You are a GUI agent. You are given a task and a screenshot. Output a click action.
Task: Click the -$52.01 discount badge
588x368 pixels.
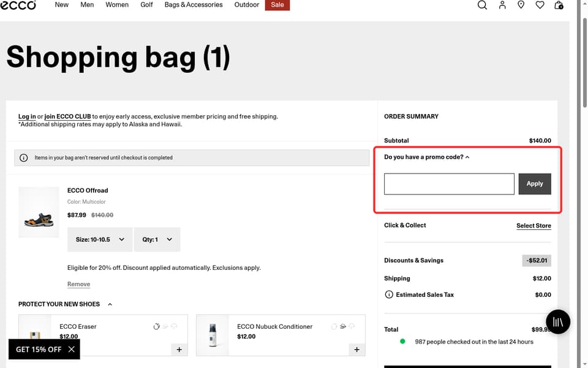pyautogui.click(x=537, y=260)
